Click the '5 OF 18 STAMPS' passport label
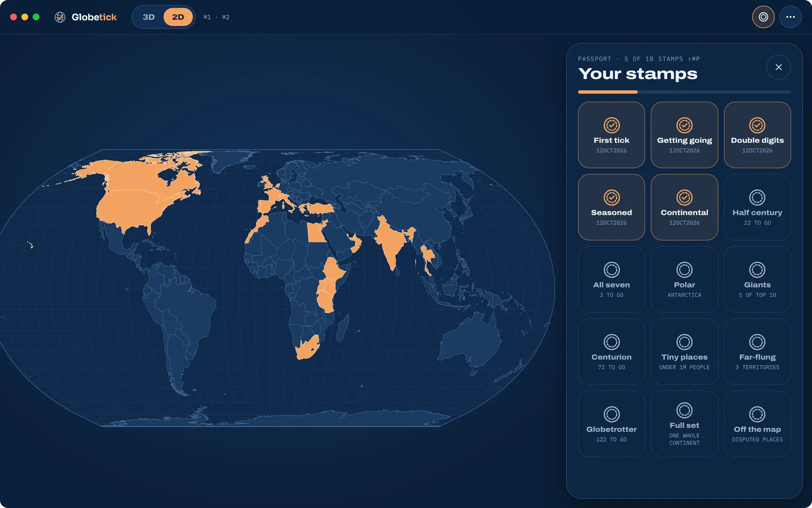The image size is (812, 508). [654, 59]
